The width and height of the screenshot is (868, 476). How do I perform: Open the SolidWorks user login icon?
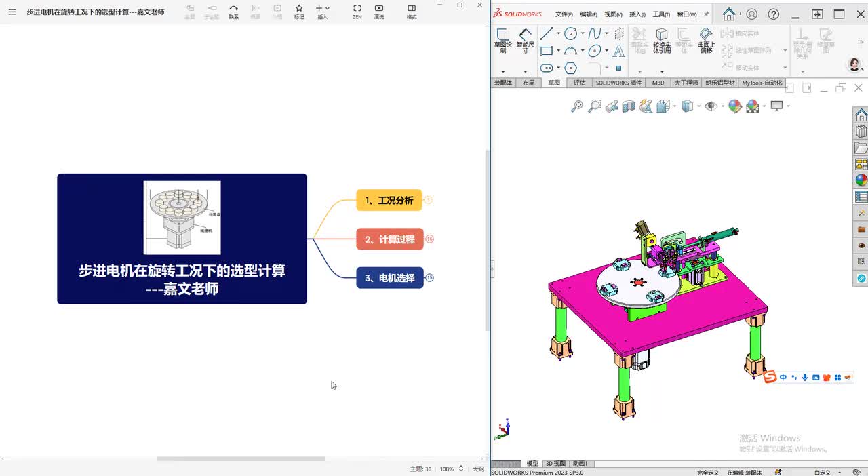[x=751, y=14]
